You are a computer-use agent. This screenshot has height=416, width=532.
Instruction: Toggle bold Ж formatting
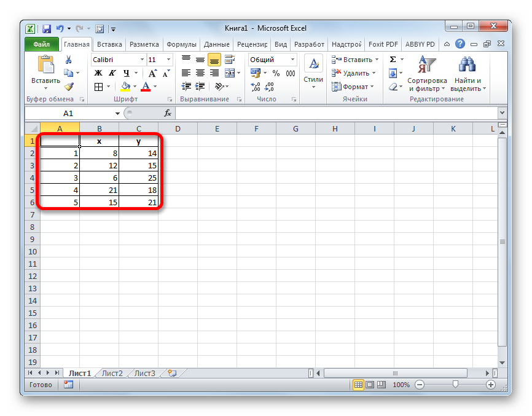tap(98, 73)
